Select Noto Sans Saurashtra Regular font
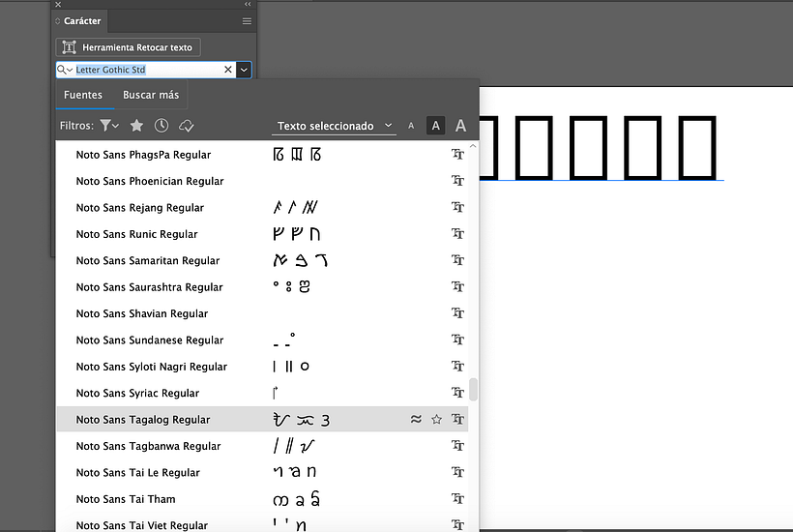The height and width of the screenshot is (532, 793). click(262, 287)
